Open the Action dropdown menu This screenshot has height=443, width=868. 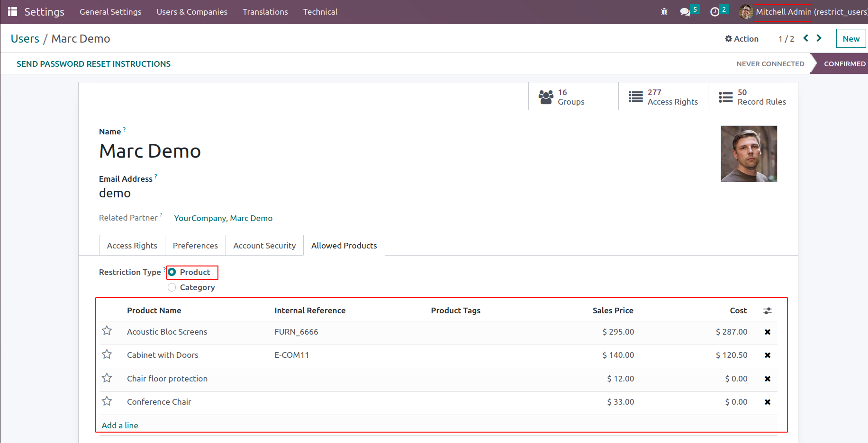tap(741, 39)
